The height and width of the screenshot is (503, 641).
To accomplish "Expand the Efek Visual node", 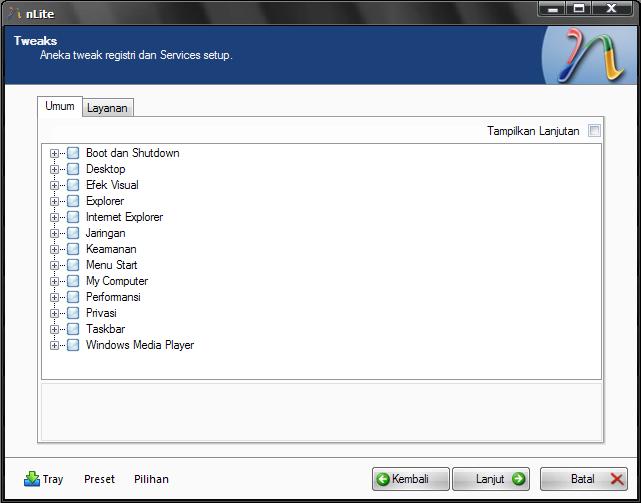I will tap(54, 186).
